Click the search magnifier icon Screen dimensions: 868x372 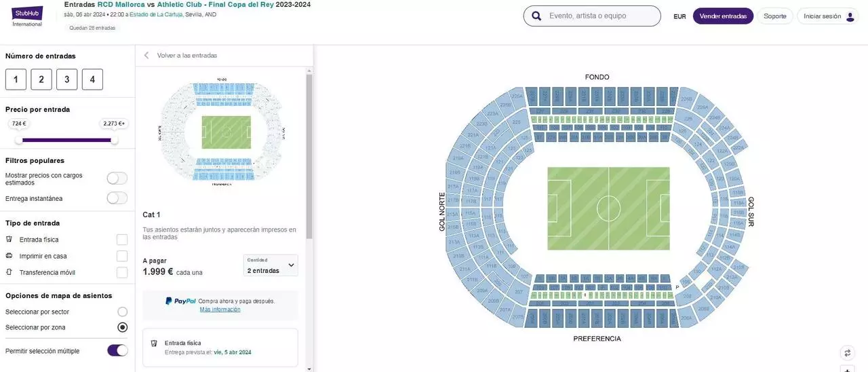pos(536,16)
